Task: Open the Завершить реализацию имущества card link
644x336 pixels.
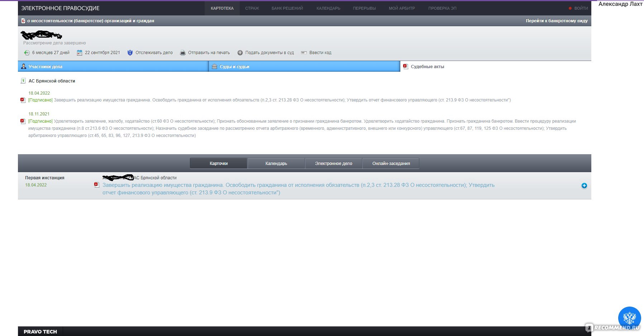Action: pos(299,189)
